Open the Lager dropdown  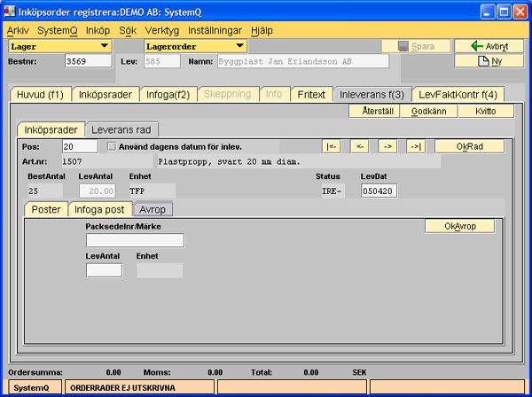click(x=60, y=46)
